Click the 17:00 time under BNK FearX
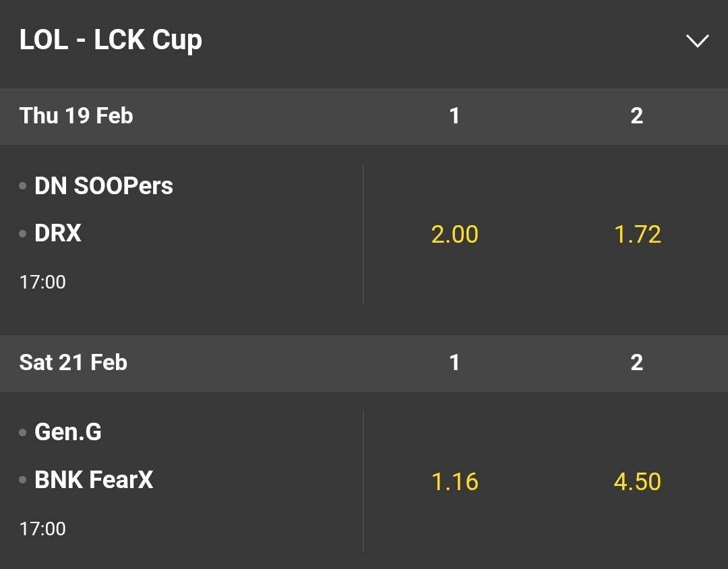Image resolution: width=728 pixels, height=569 pixels. [x=42, y=529]
